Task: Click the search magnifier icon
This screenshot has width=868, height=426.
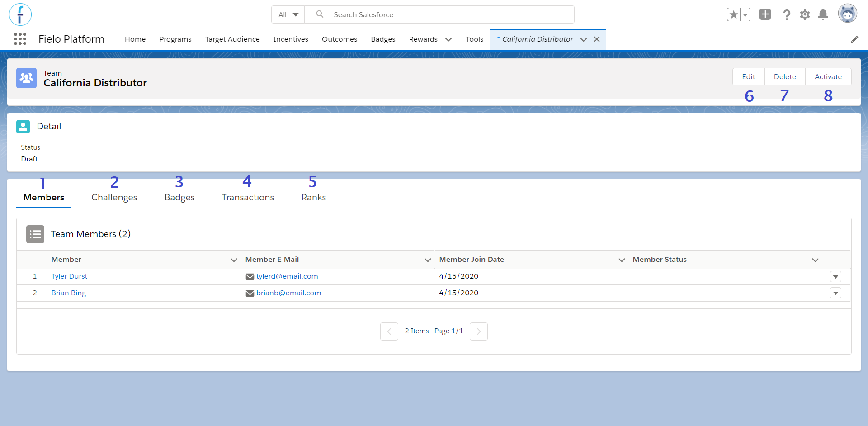Action: click(x=320, y=14)
